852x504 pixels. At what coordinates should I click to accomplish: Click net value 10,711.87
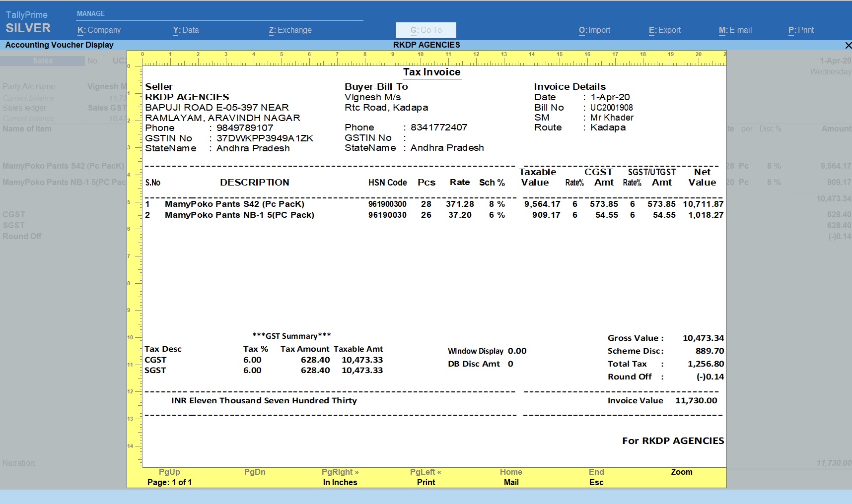[703, 204]
